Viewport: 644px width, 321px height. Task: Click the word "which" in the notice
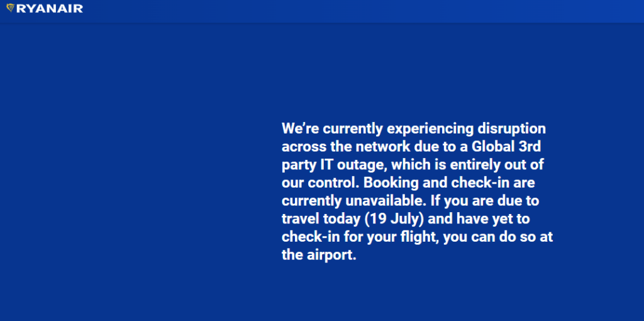coord(409,165)
